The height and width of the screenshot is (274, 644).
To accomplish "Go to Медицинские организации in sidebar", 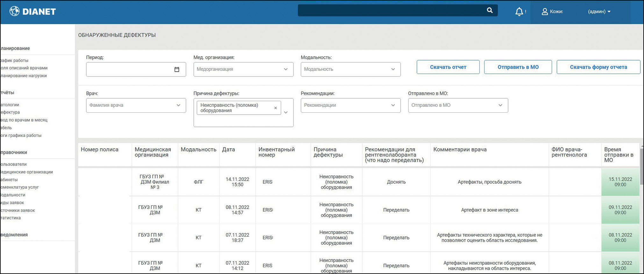I will coord(27,172).
